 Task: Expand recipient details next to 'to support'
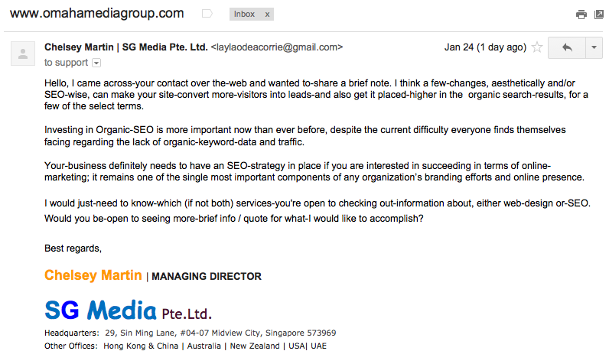click(96, 63)
